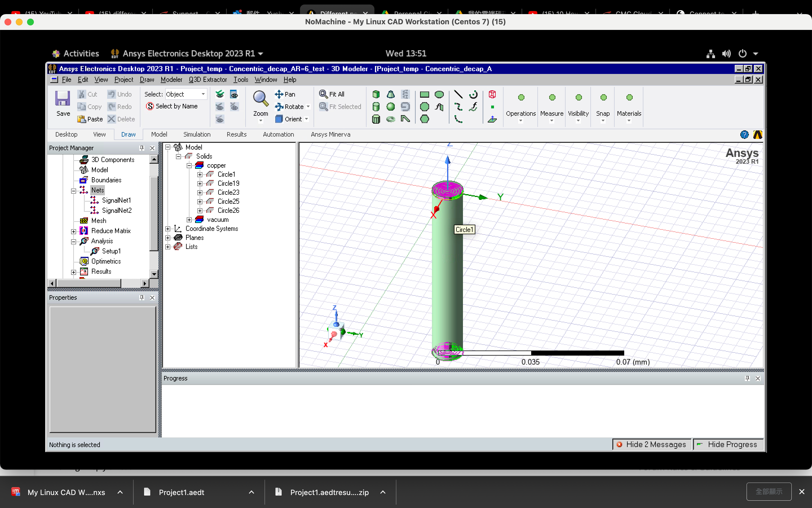Select the Draw Sphere tool

coord(390,107)
